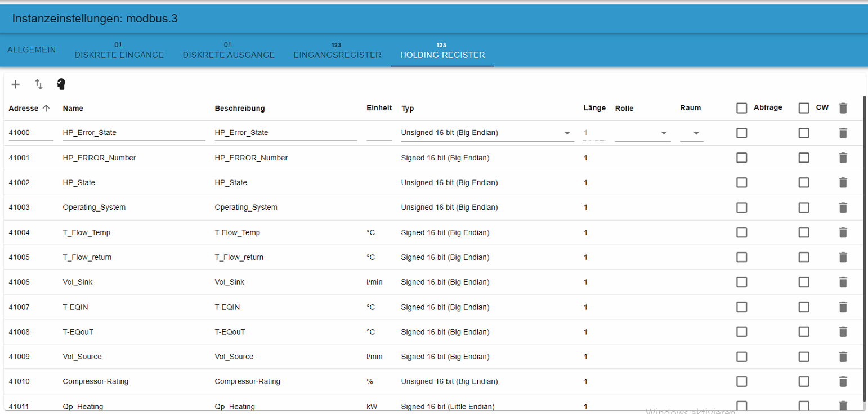868x414 pixels.
Task: Click address cell 41004
Action: pos(19,232)
